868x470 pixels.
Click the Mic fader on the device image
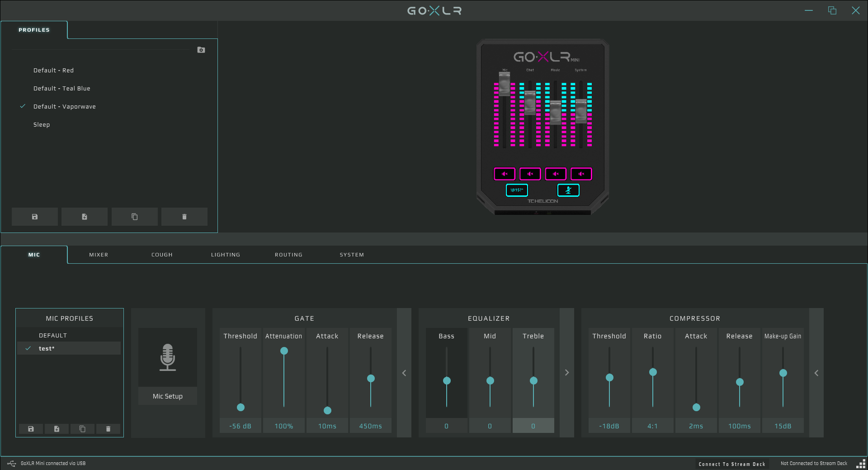[505, 84]
